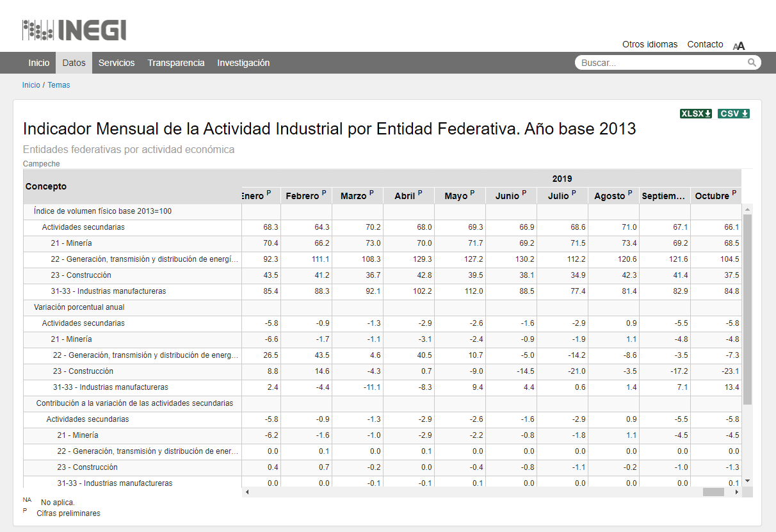The width and height of the screenshot is (776, 532).
Task: Click '23 - Construcción' under Índice de volumen físico
Action: tap(81, 275)
